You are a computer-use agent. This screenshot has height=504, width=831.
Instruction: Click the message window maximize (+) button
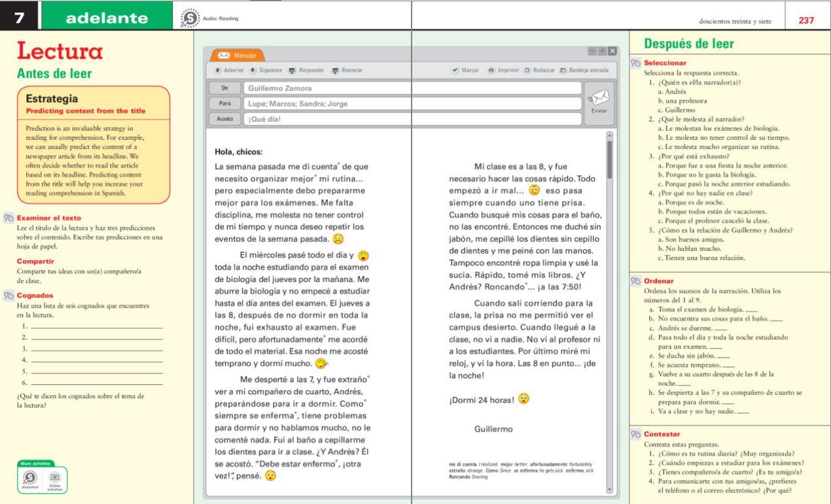coord(603,51)
